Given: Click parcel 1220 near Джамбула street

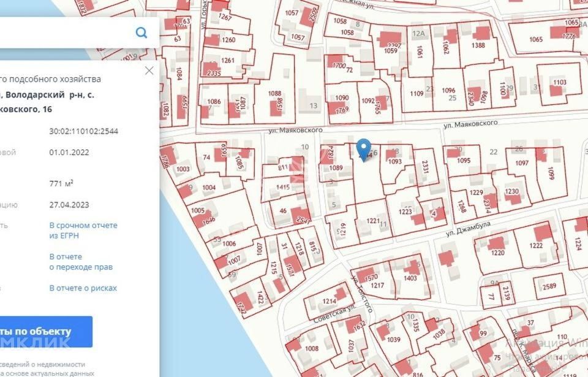Looking at the screenshot, I should click(497, 252).
